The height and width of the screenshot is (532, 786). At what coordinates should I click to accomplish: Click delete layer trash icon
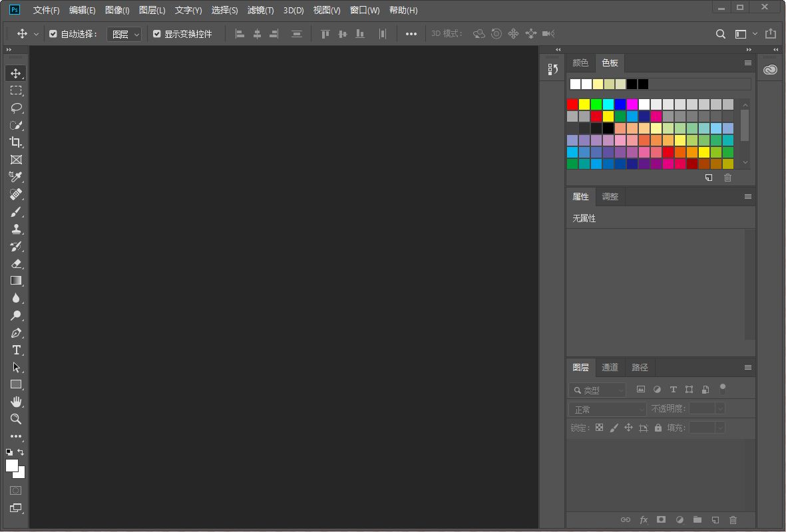pyautogui.click(x=733, y=520)
